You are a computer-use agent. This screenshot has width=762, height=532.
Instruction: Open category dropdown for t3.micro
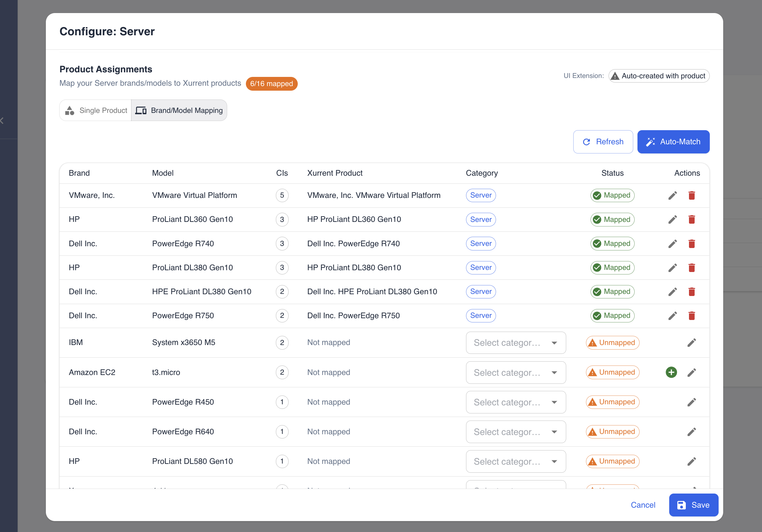pyautogui.click(x=516, y=373)
